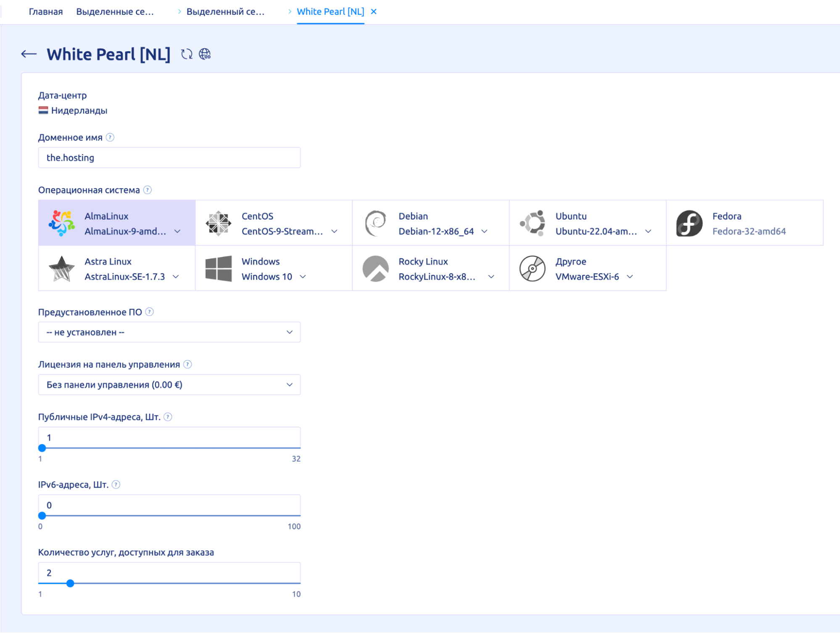
Task: Click the globe icon next to the title
Action: pos(205,54)
